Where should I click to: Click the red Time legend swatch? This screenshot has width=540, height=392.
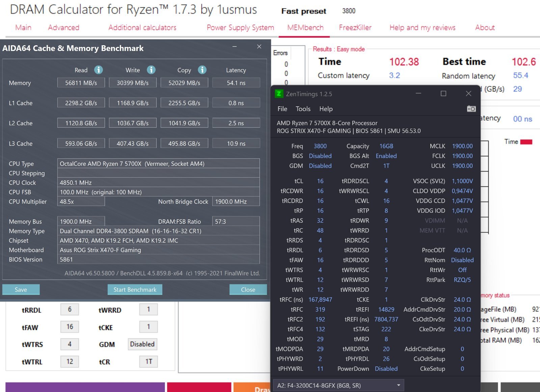[x=526, y=142]
